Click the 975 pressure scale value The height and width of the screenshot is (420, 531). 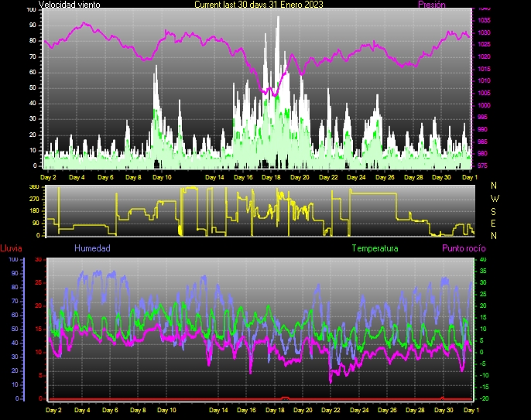tap(482, 166)
